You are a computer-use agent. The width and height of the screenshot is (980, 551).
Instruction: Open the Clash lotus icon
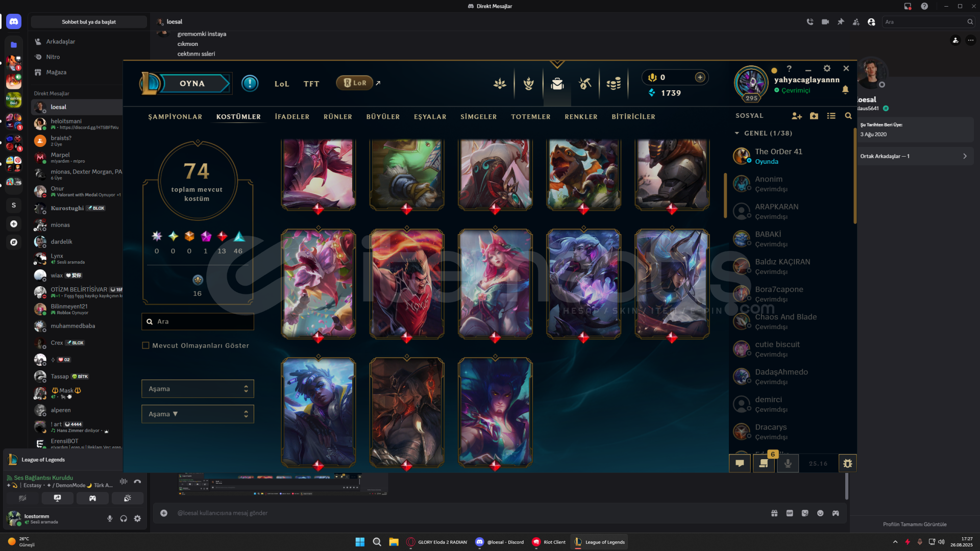point(500,83)
